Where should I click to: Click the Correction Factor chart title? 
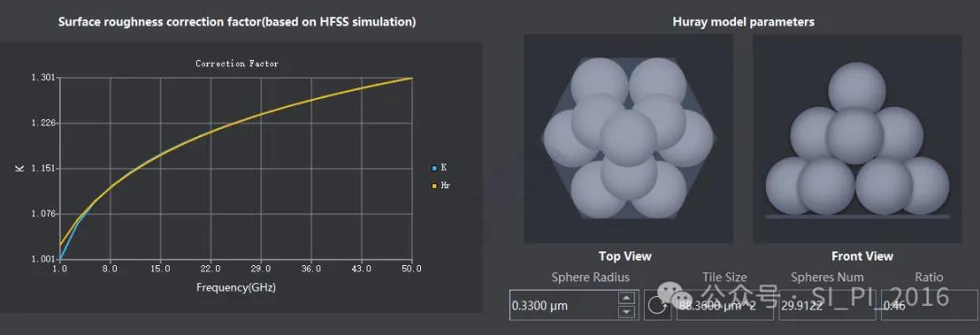(237, 64)
